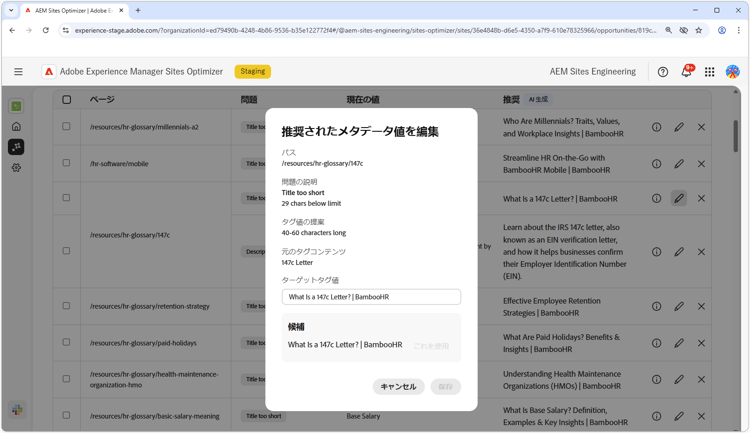Click the browser address bar URL

pyautogui.click(x=365, y=30)
